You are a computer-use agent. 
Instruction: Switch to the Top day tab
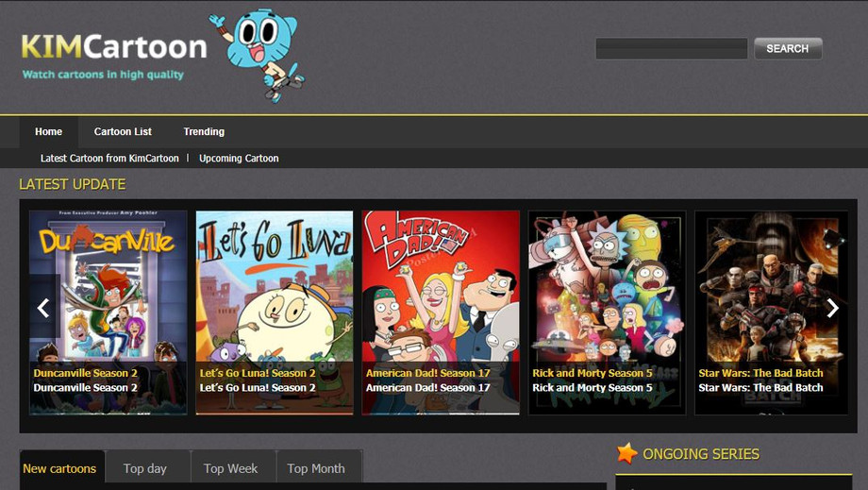[x=145, y=468]
